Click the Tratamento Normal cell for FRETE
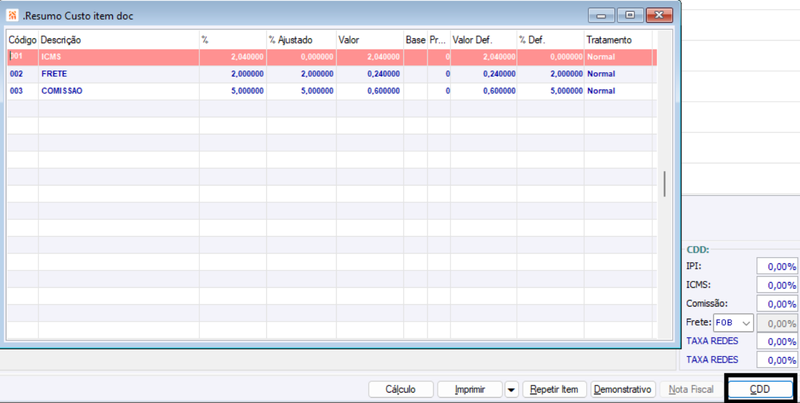 (x=618, y=74)
